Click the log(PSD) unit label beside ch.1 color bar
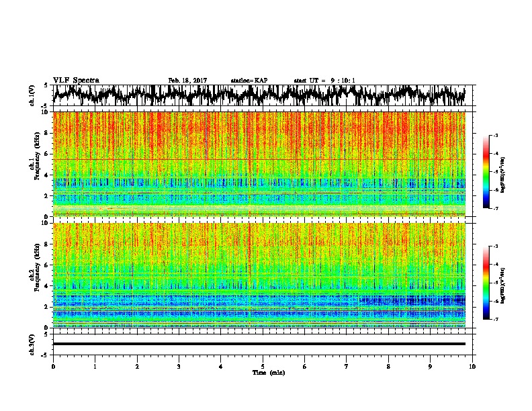This screenshot has width=532, height=411. point(503,175)
